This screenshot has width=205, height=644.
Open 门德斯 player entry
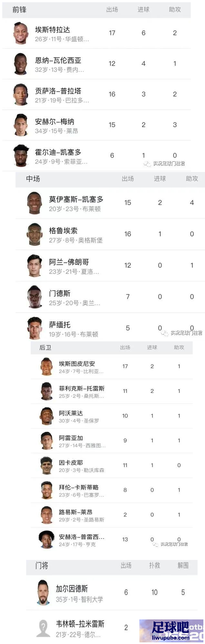click(110, 297)
